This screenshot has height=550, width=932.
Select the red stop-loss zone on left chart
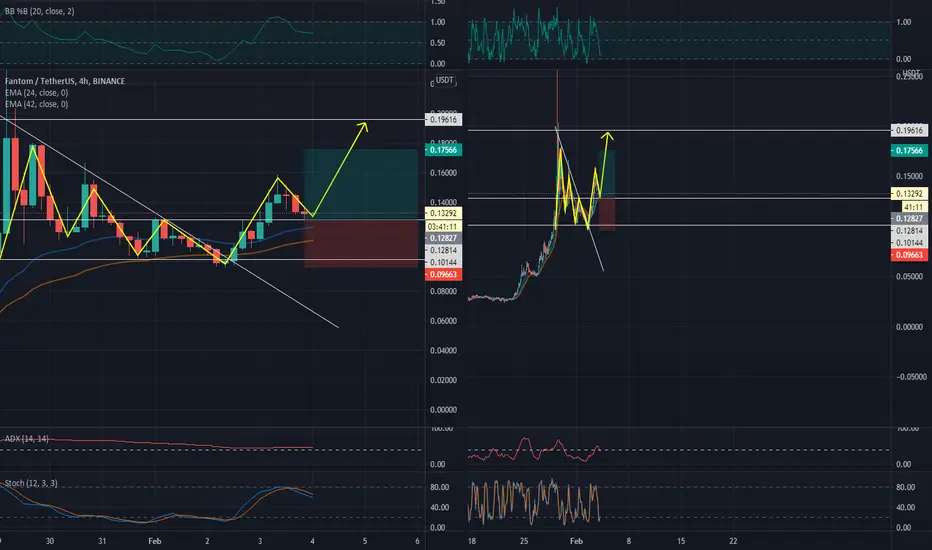click(x=361, y=244)
